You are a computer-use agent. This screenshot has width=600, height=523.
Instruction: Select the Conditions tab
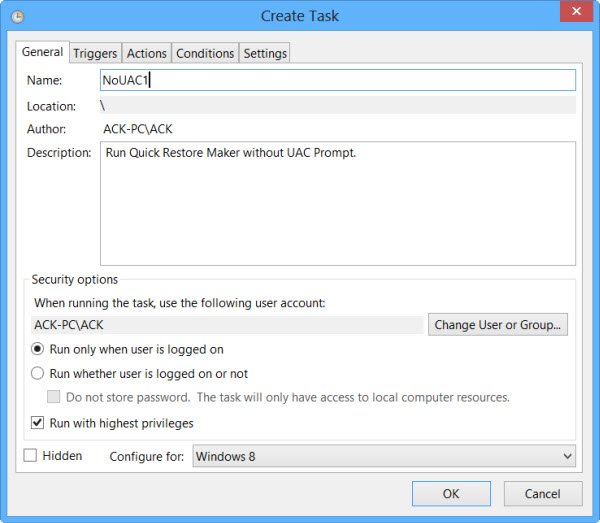pos(205,53)
